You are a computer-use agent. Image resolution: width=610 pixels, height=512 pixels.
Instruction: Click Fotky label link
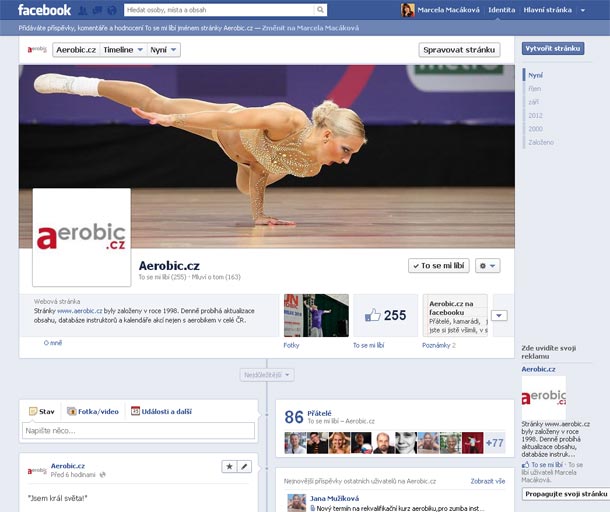[x=291, y=345]
